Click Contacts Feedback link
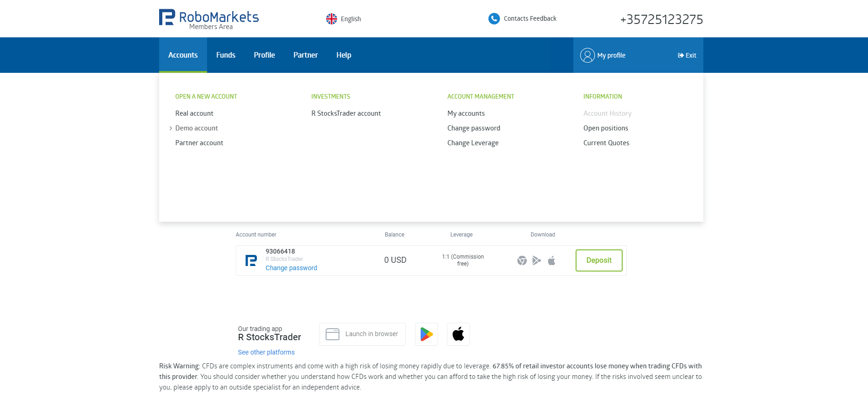The image size is (868, 402). (530, 18)
